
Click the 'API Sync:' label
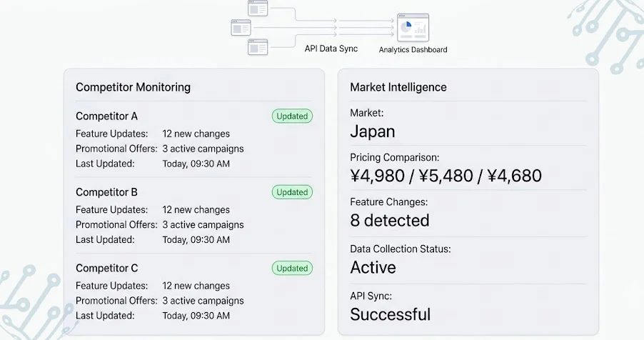pyautogui.click(x=371, y=296)
